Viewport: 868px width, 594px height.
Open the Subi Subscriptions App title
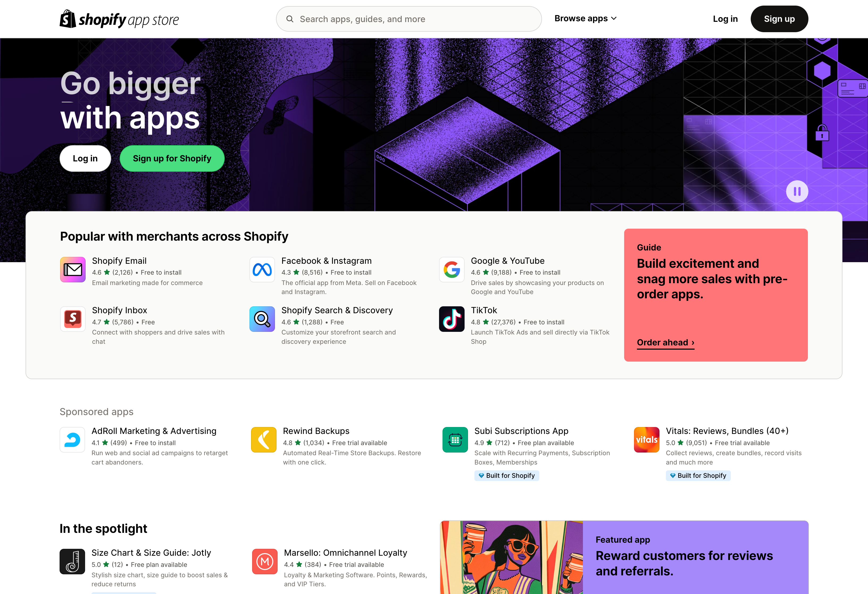click(x=521, y=431)
